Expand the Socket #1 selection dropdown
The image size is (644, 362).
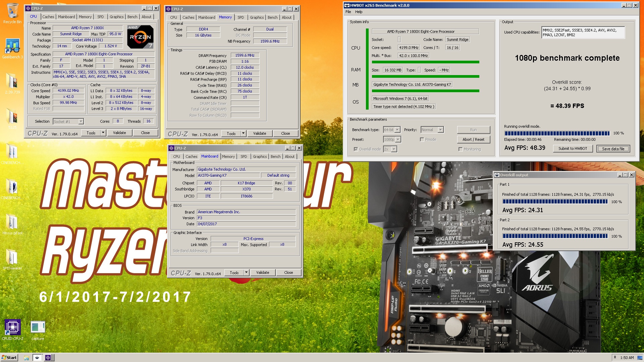click(81, 122)
